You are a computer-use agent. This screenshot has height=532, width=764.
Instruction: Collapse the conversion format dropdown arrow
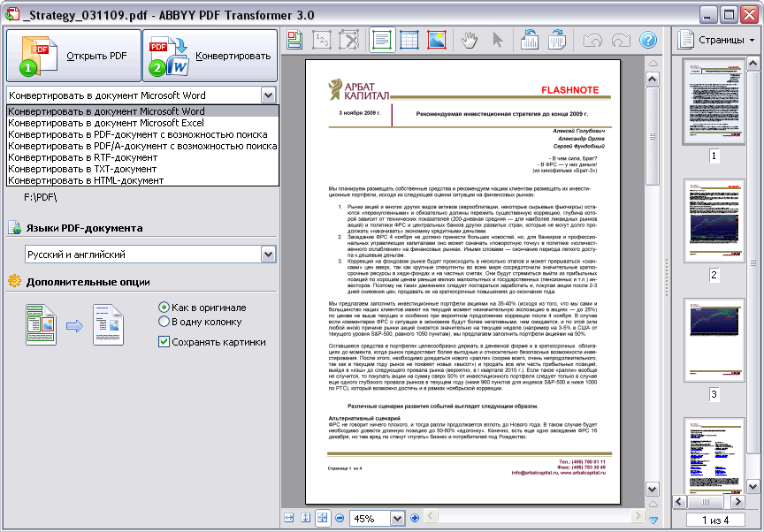pyautogui.click(x=269, y=95)
